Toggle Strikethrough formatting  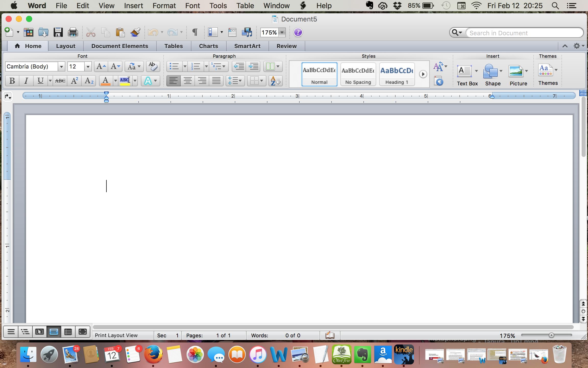click(x=60, y=81)
